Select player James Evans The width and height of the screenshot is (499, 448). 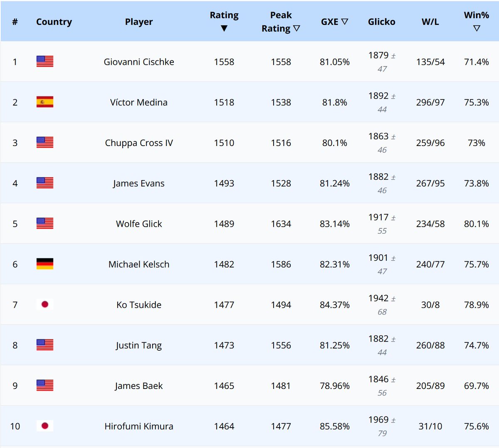coord(139,183)
